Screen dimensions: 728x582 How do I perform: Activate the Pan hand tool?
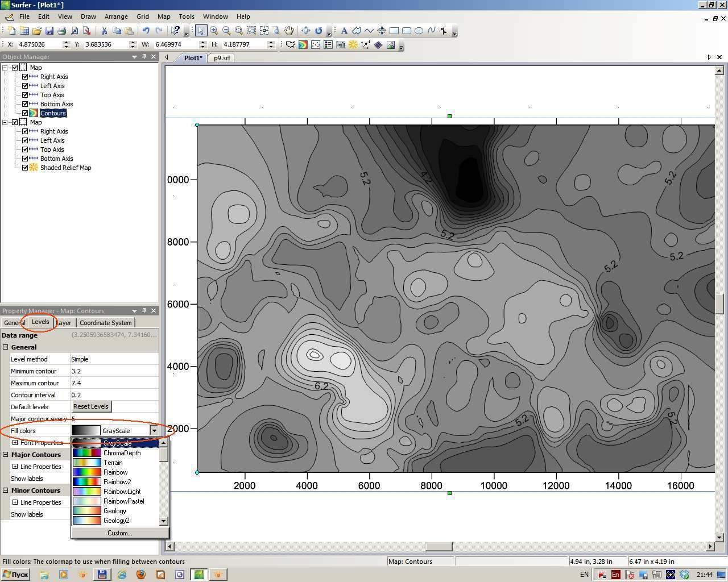coord(289,31)
